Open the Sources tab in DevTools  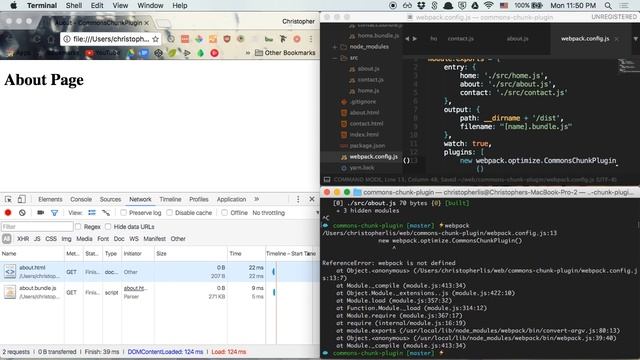[x=110, y=199]
